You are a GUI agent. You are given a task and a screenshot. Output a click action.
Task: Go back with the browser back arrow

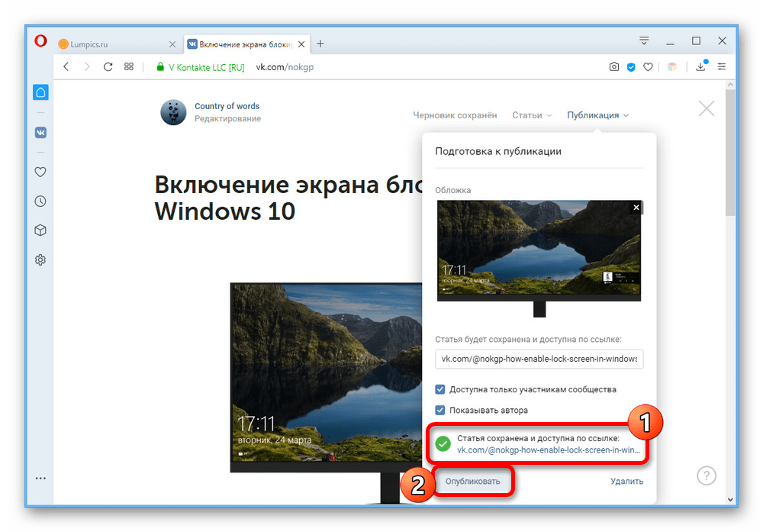click(x=66, y=66)
